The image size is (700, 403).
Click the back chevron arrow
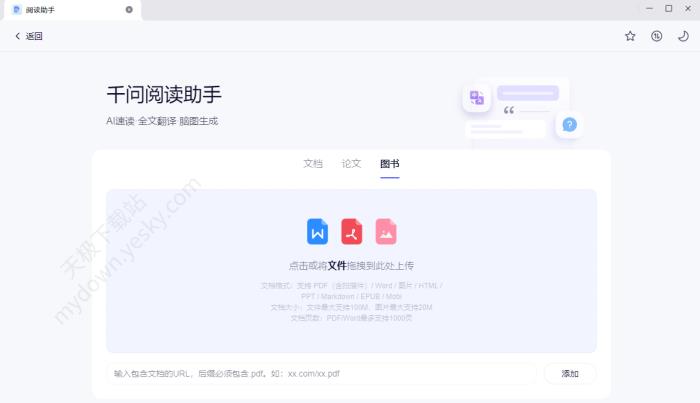point(17,36)
